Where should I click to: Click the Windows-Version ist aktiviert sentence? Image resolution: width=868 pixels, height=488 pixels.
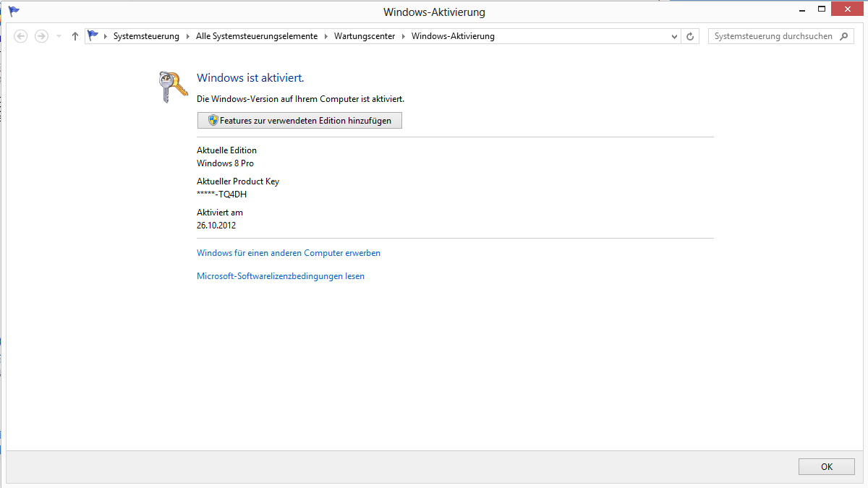pos(300,98)
